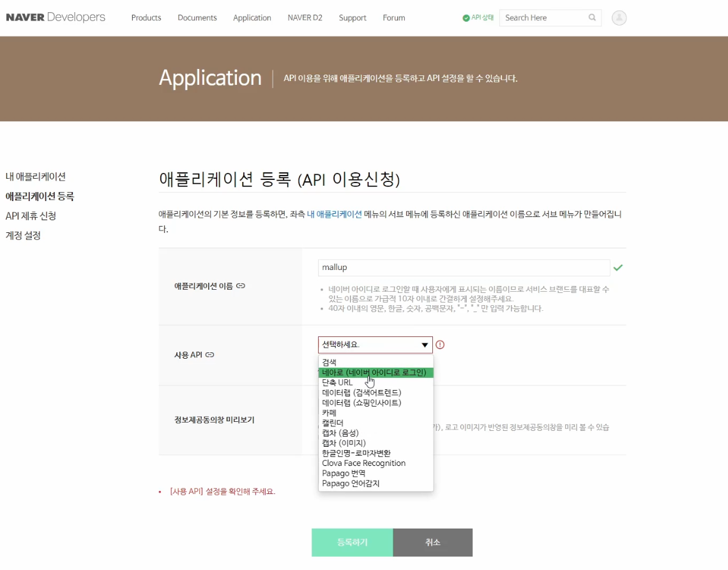
Task: Pick 한글인명-로마자변환 option
Action: (375, 453)
